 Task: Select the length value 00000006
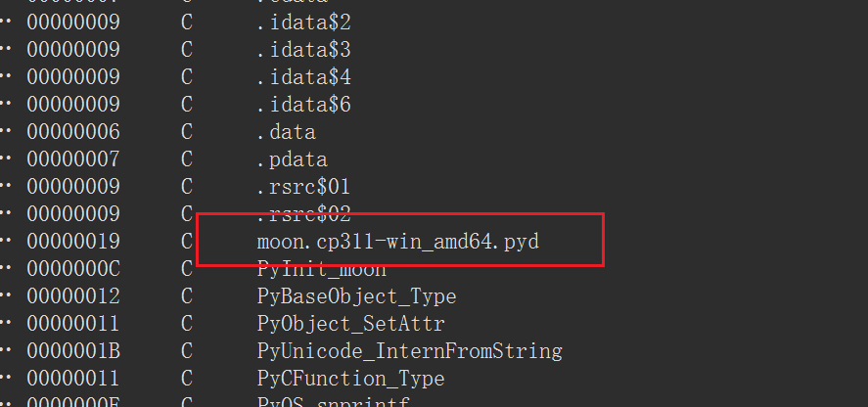[73, 131]
